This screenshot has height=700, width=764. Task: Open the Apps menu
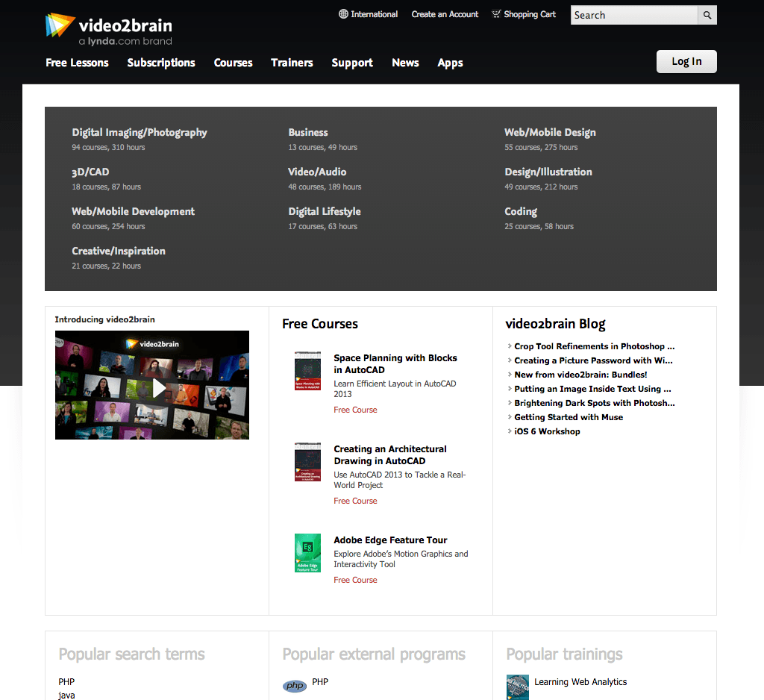tap(450, 63)
